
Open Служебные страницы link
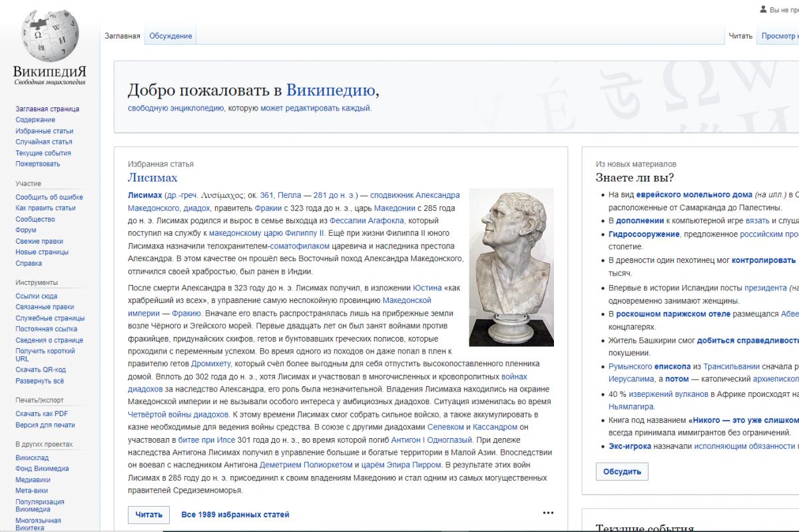click(50, 318)
